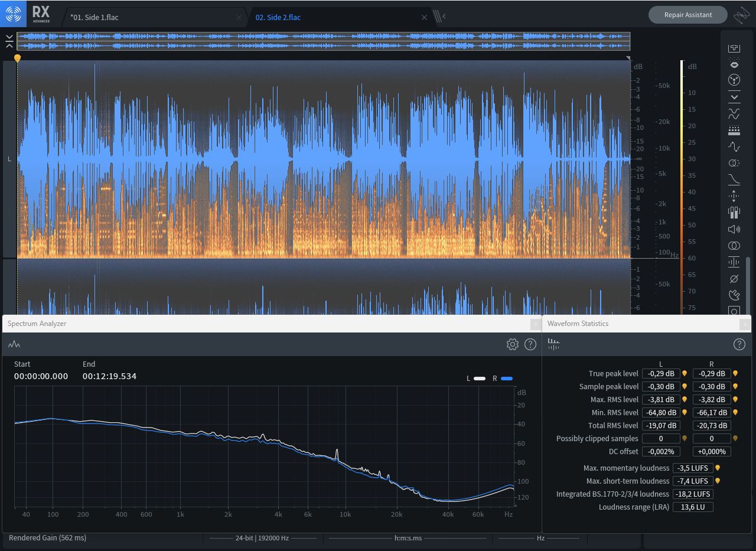This screenshot has height=551, width=756.
Task: Open the Repair Assistant
Action: coord(687,15)
